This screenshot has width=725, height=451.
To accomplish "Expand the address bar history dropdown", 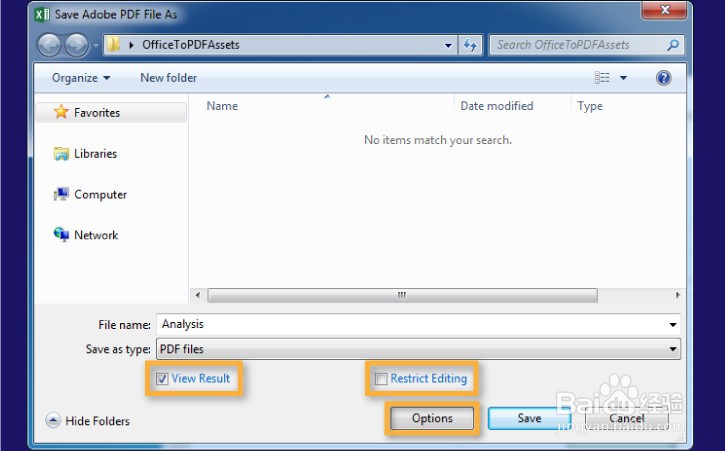I will point(448,45).
